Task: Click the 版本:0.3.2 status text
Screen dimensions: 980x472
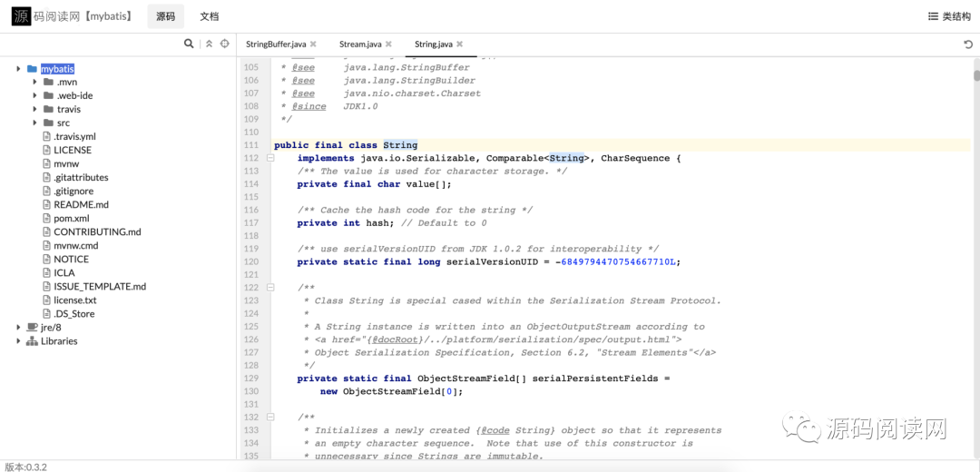Action: click(25, 467)
